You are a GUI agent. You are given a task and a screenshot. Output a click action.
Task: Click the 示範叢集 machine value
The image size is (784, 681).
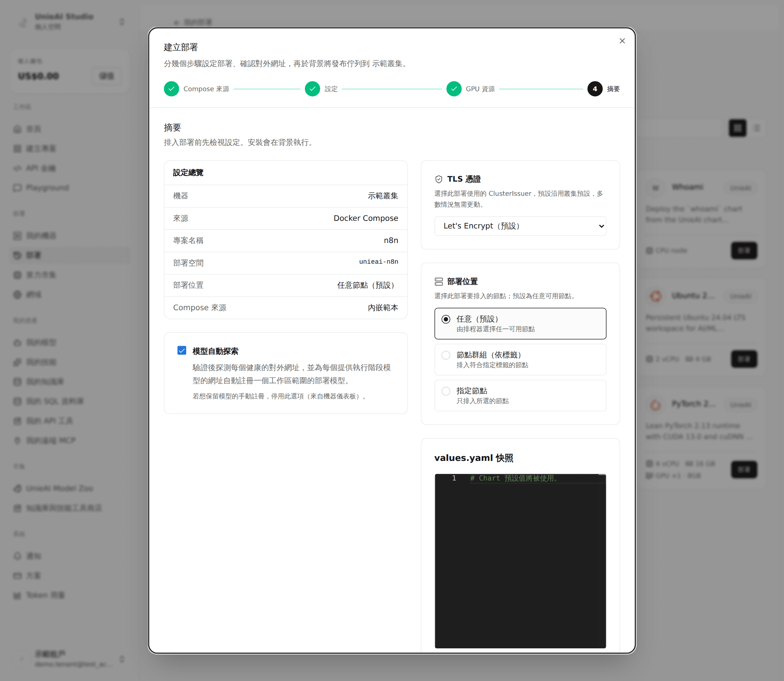coord(383,196)
